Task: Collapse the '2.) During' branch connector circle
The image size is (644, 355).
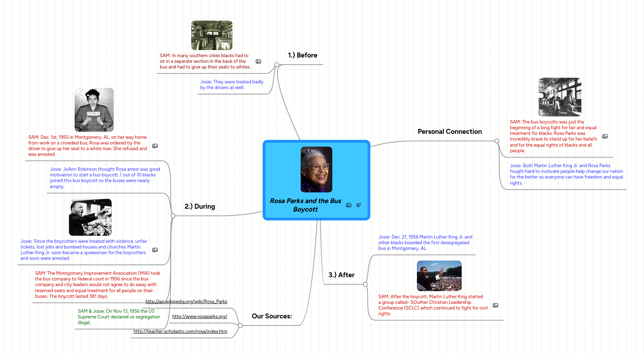Action: pyautogui.click(x=173, y=215)
